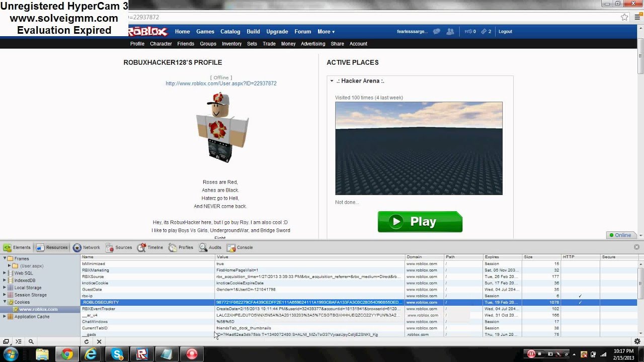Switch to the Timeline panel
This screenshot has height=362, width=644.
coord(150,247)
